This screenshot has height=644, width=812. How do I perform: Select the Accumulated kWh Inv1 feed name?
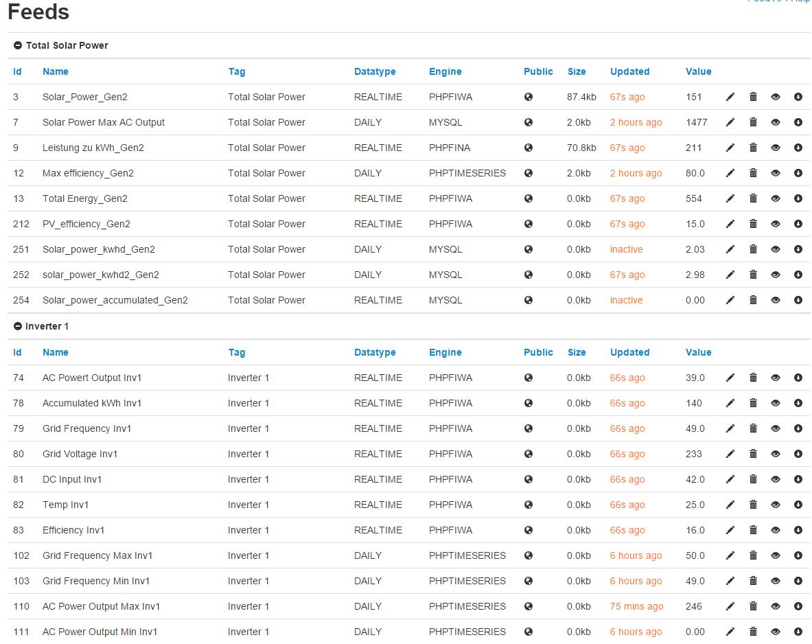coord(92,403)
